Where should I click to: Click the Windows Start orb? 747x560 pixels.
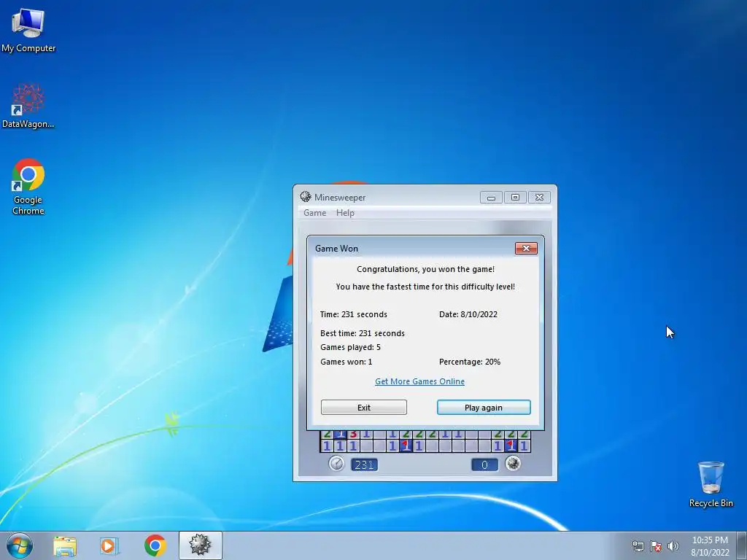click(20, 545)
